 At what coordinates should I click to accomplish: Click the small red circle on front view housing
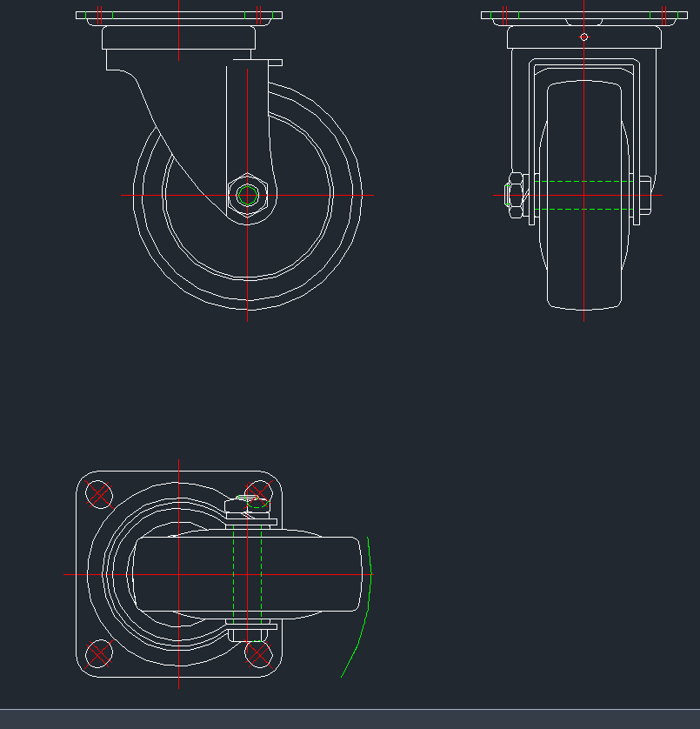pos(583,37)
